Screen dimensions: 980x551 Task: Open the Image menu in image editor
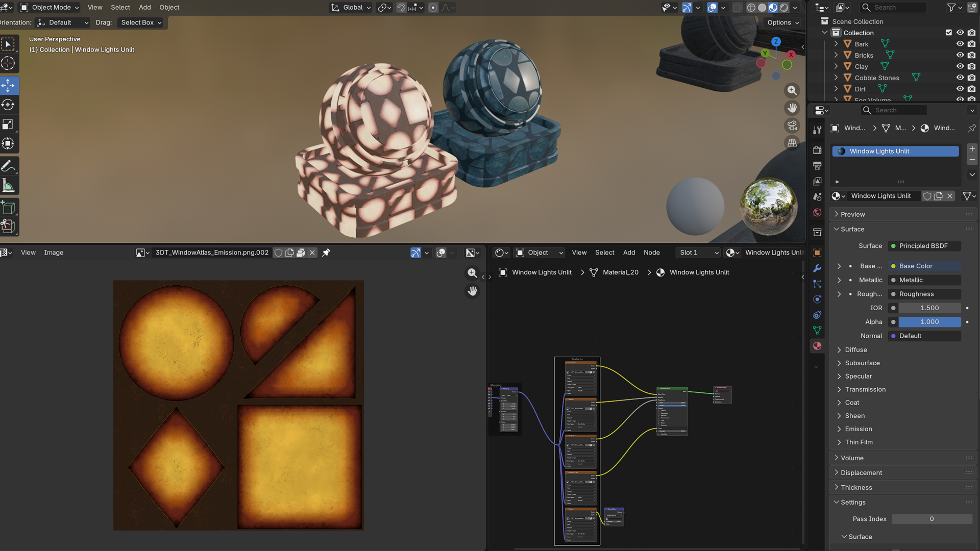coord(54,253)
